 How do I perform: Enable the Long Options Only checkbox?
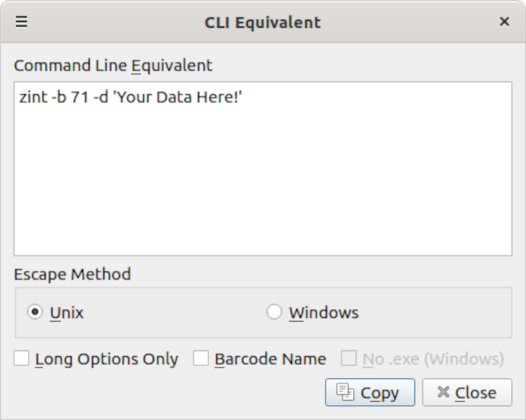[21, 358]
